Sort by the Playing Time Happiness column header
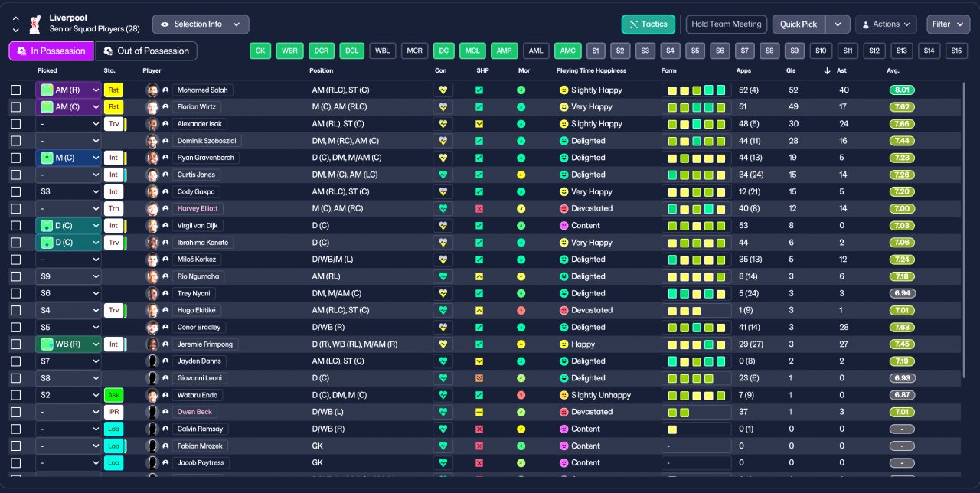Image resolution: width=980 pixels, height=493 pixels. 591,70
